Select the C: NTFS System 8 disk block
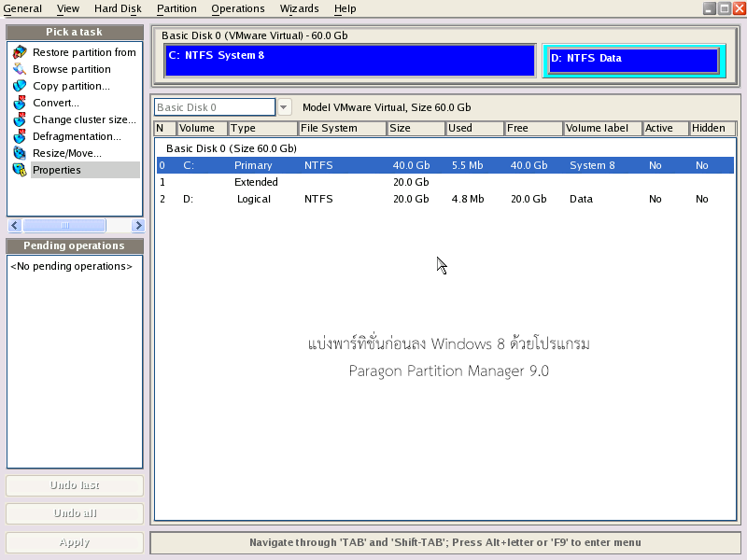 point(349,61)
